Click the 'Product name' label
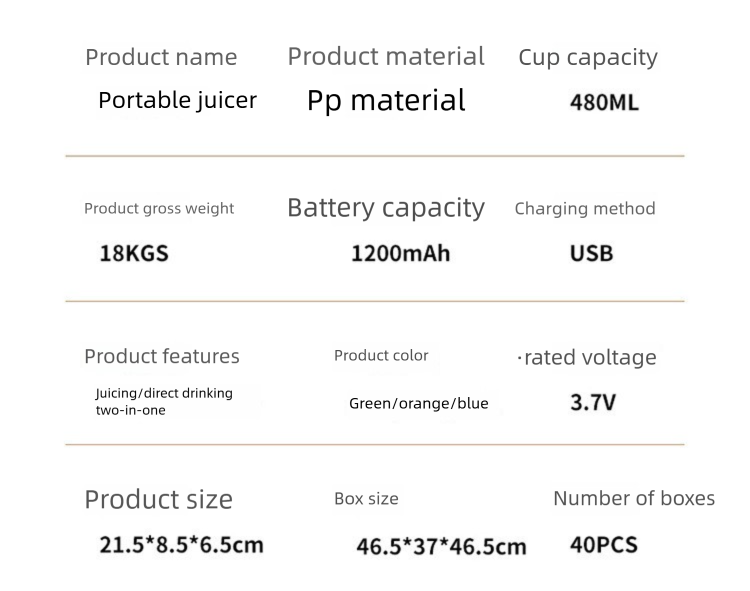The height and width of the screenshot is (591, 750). (161, 57)
